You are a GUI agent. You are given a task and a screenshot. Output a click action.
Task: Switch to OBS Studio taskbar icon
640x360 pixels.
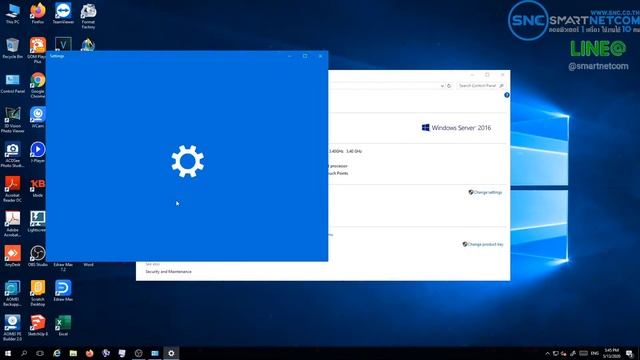[x=138, y=353]
